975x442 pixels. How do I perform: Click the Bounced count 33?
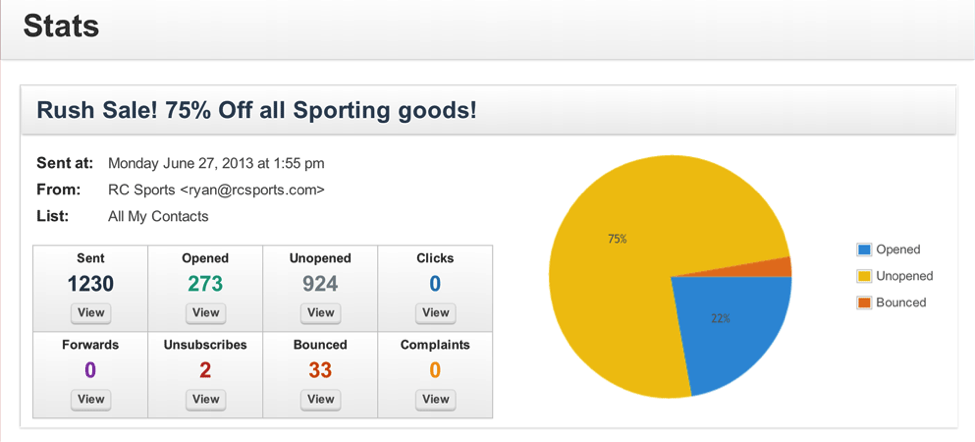[x=320, y=371]
